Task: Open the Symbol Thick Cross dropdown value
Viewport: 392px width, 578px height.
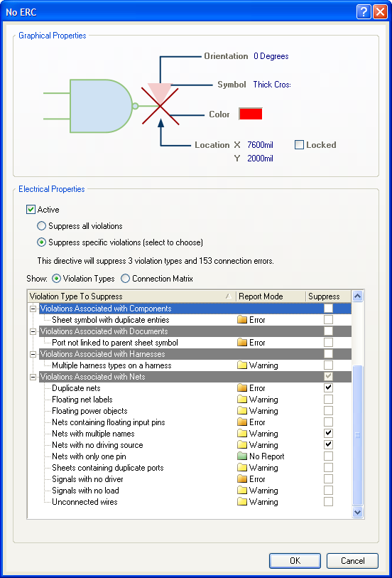Action: click(272, 85)
